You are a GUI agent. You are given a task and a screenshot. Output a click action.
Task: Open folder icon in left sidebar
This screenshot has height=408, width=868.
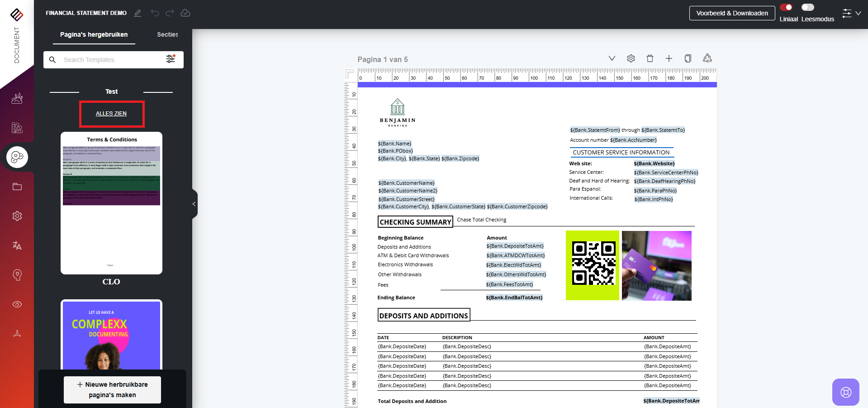pyautogui.click(x=17, y=187)
